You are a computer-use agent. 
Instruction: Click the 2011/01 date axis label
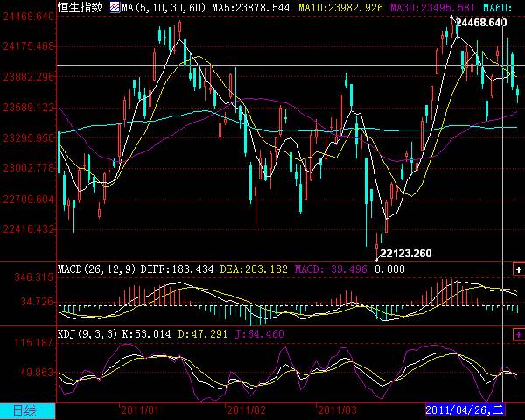pos(140,410)
